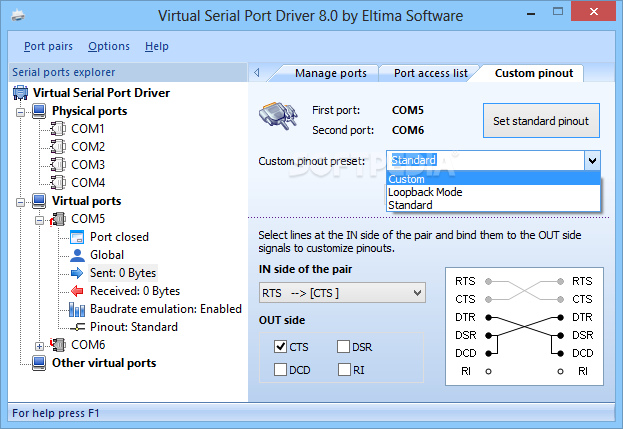Collapse the COM5 tree node
Screen dimensions: 623x429
click(39, 220)
